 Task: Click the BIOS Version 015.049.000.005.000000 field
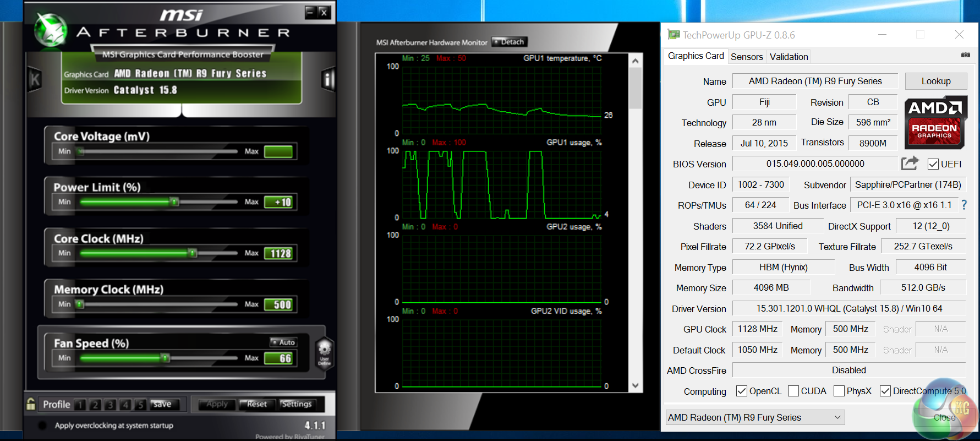(x=815, y=164)
